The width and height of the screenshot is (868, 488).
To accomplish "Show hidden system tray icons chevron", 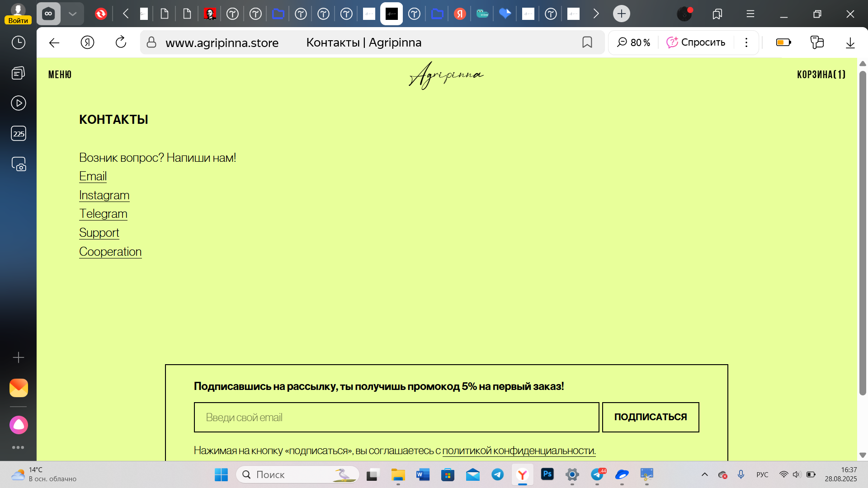I will (705, 474).
